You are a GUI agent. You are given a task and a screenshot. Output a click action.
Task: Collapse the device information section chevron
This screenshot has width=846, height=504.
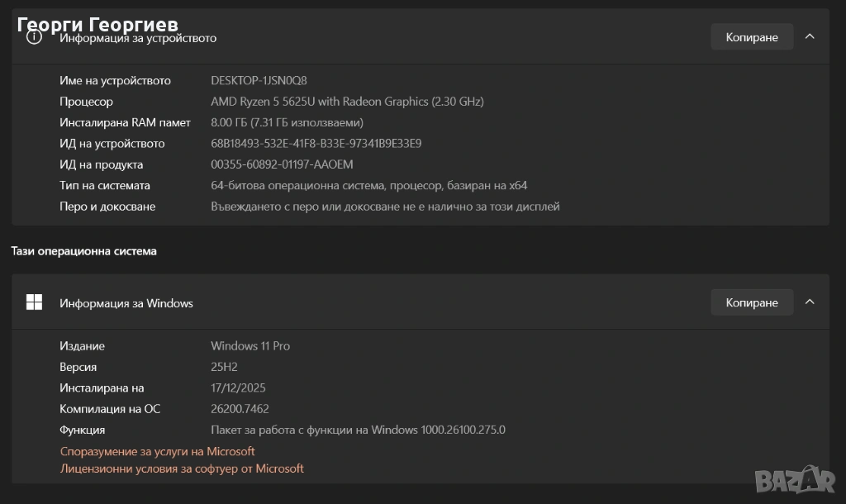(x=810, y=37)
